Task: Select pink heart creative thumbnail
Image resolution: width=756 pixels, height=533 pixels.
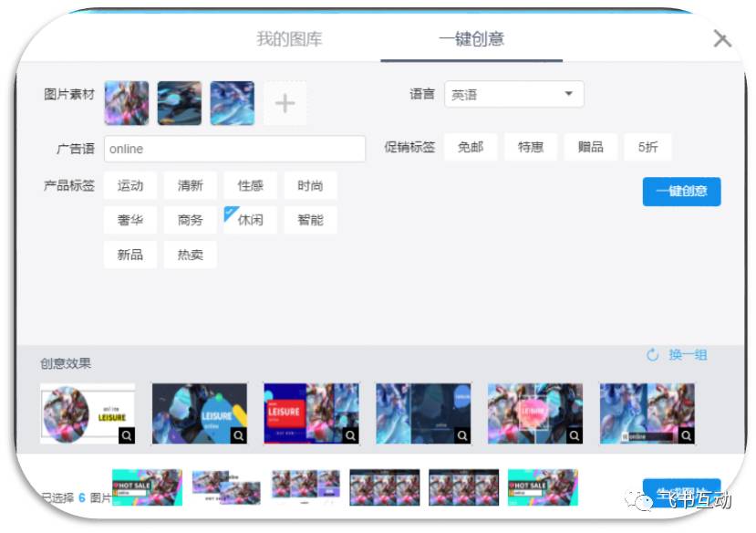Action: 535,413
